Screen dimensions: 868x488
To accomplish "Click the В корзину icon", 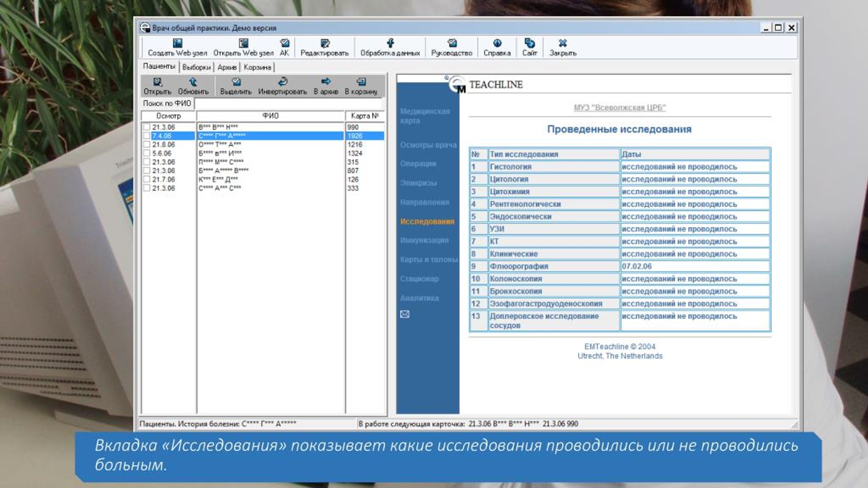I will pos(361,82).
